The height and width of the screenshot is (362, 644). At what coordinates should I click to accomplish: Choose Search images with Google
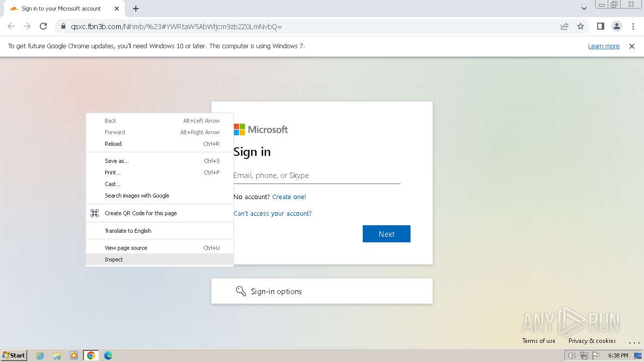click(x=160, y=196)
